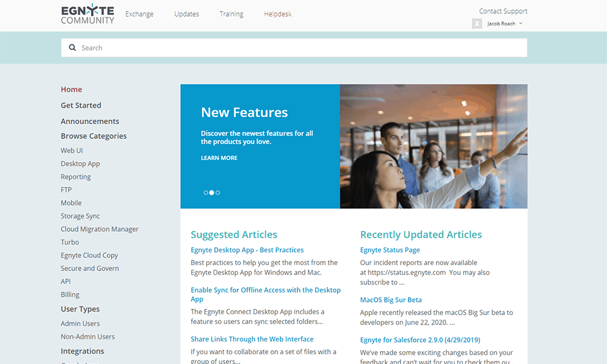Screen dimensions: 607x364
Task: Click LEARN MORE on New Features banner
Action: click(219, 158)
